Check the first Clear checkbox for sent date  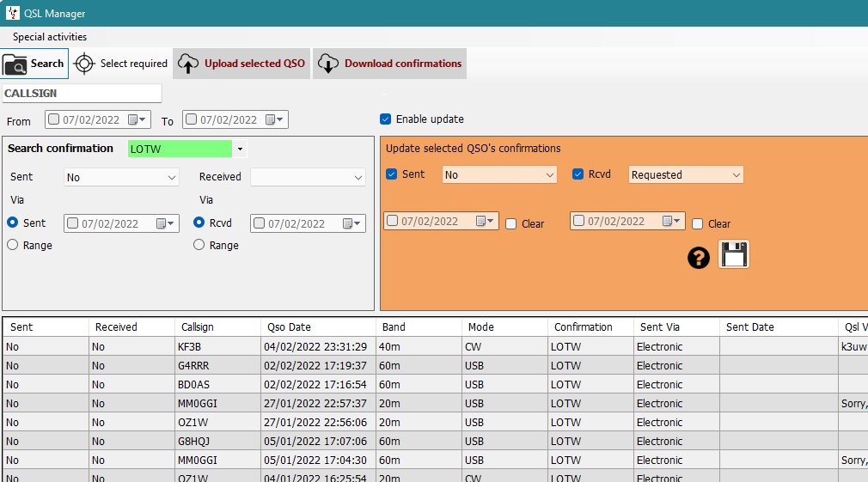[511, 223]
